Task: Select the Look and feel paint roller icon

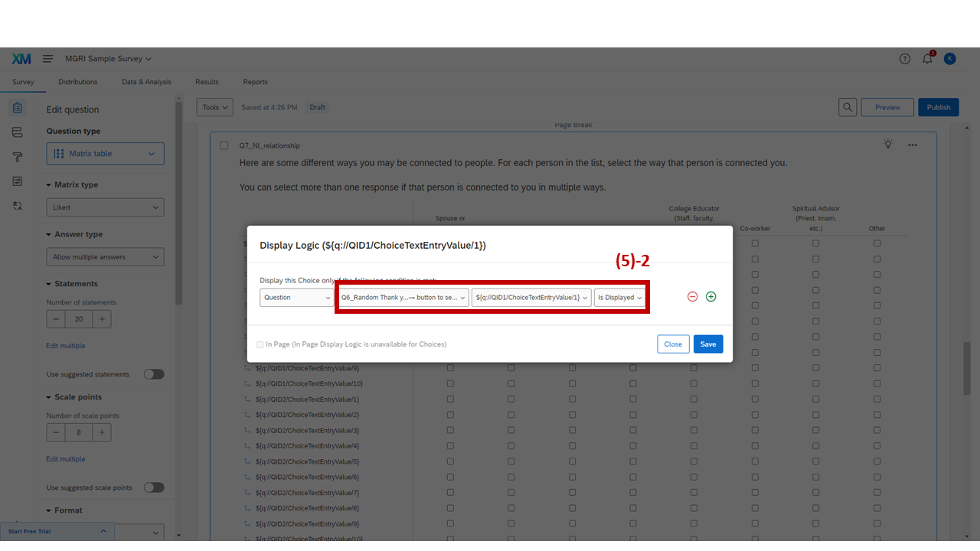Action: click(18, 156)
